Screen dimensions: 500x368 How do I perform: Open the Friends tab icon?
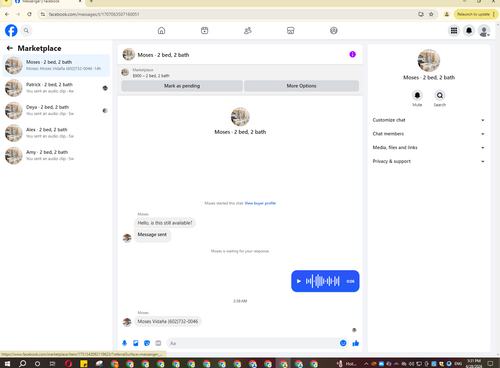coord(248,31)
